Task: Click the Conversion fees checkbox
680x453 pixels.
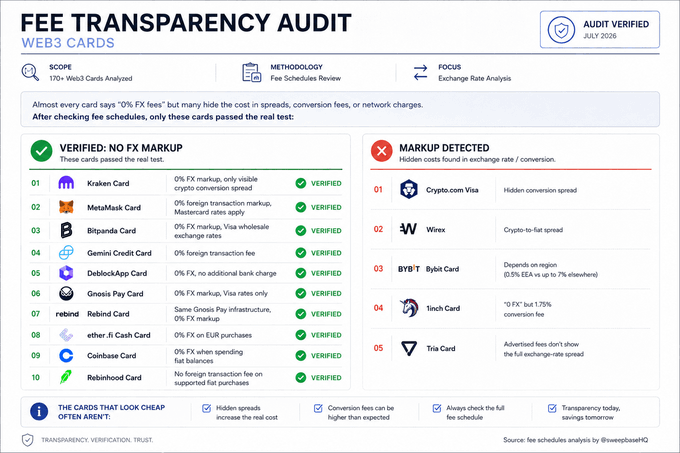Action: point(318,408)
